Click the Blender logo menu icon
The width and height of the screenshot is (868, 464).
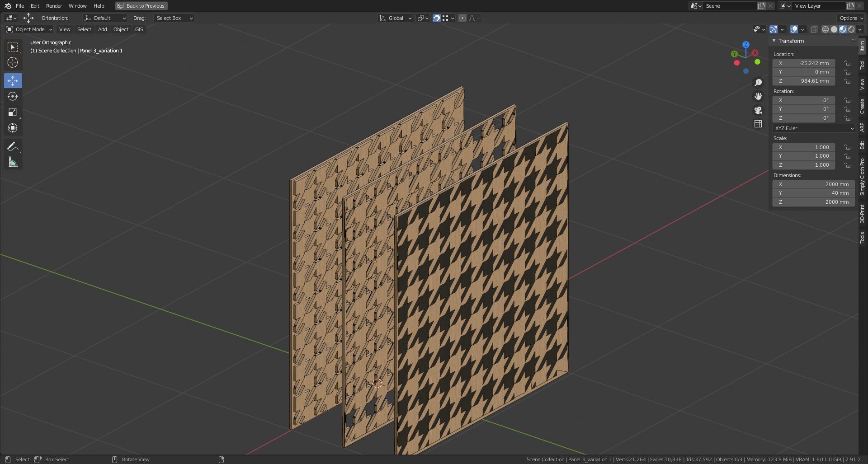point(8,6)
